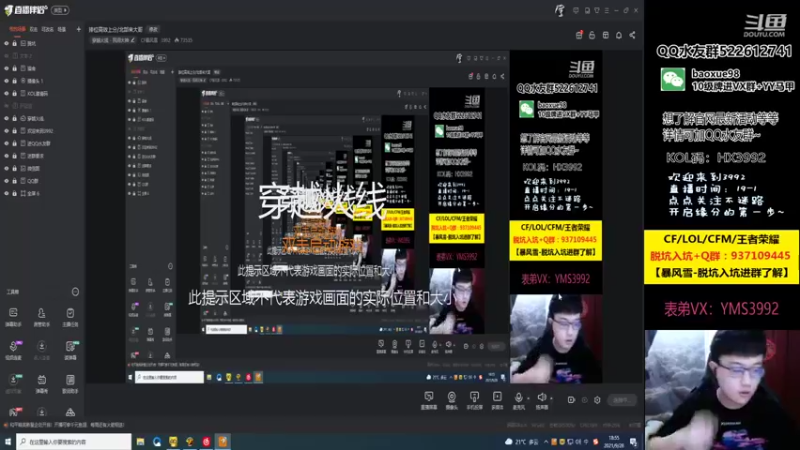Open the 弹幕秀 tool
The width and height of the screenshot is (800, 450).
pos(41,383)
